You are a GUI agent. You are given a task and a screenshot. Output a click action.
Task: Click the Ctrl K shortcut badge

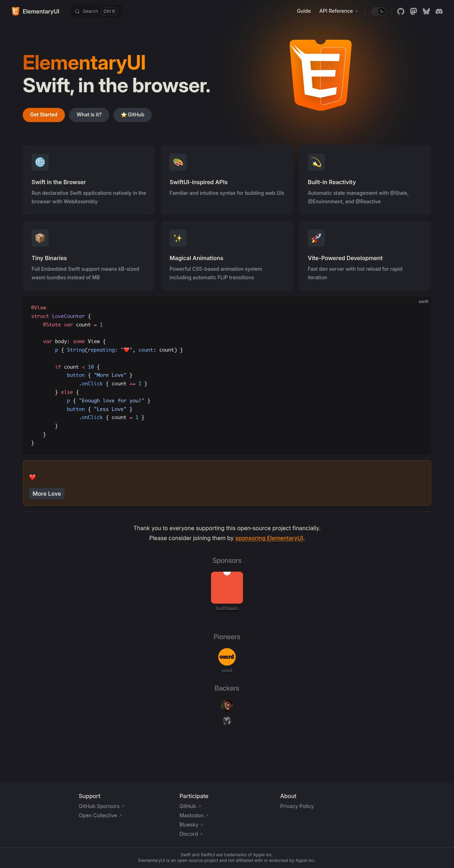coord(109,11)
